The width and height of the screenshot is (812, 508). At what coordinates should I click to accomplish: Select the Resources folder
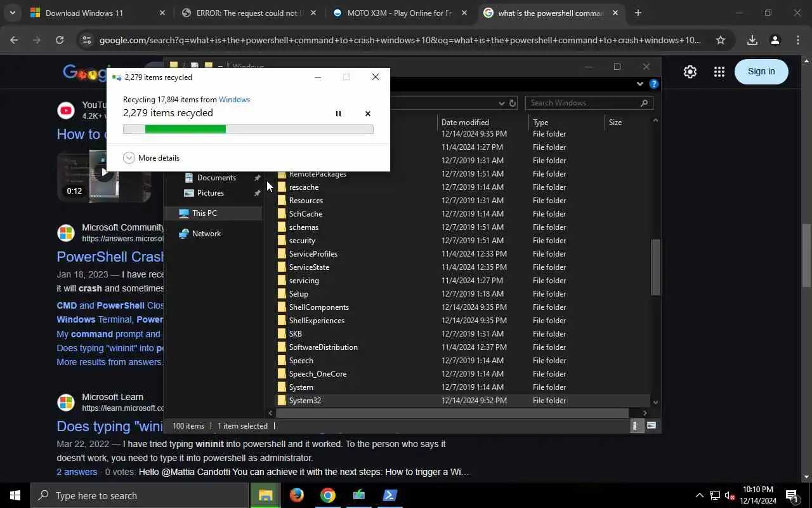[x=306, y=201]
